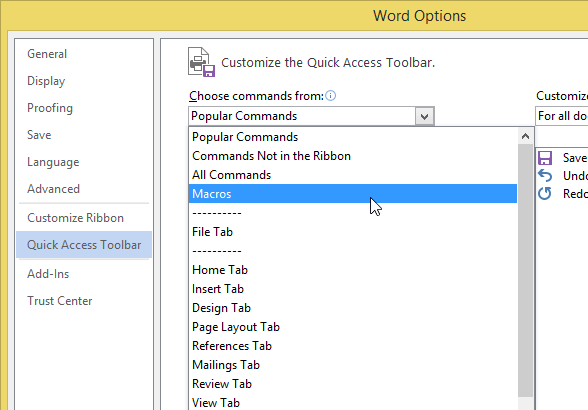Click the Undo arrow icon in list

click(545, 176)
